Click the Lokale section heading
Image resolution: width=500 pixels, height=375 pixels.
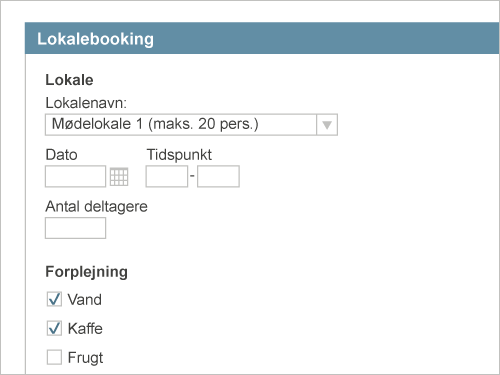tap(69, 80)
